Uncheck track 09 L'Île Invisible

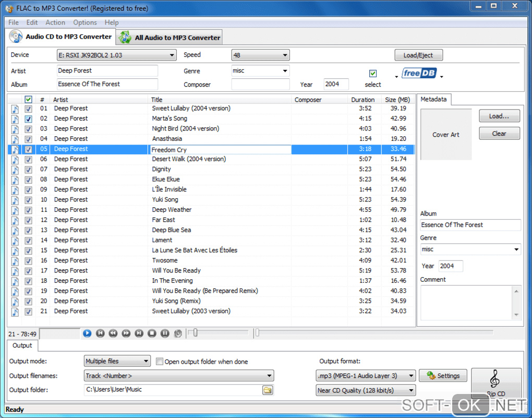click(x=28, y=190)
